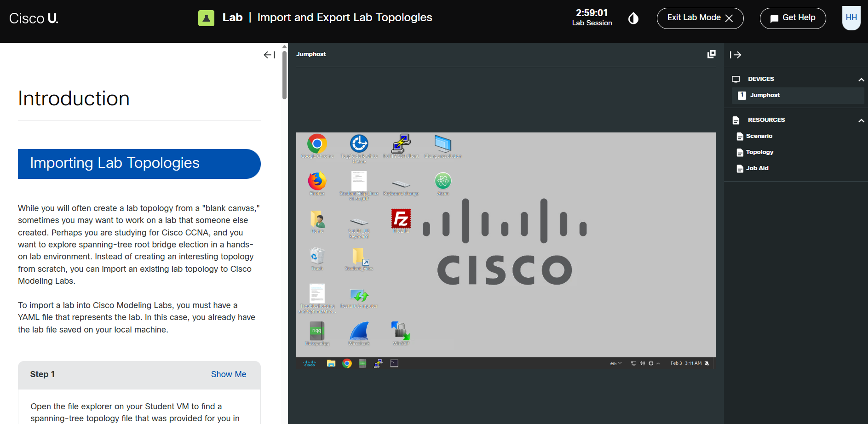868x424 pixels.
Task: Open the Toggle dark/white theme desktop icon
Action: pyautogui.click(x=359, y=149)
